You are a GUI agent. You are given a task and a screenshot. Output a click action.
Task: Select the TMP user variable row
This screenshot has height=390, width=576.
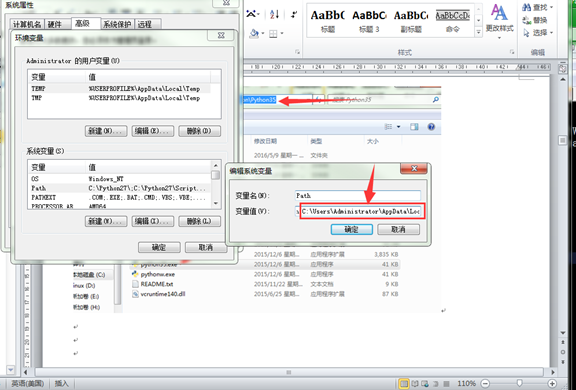tap(120, 98)
